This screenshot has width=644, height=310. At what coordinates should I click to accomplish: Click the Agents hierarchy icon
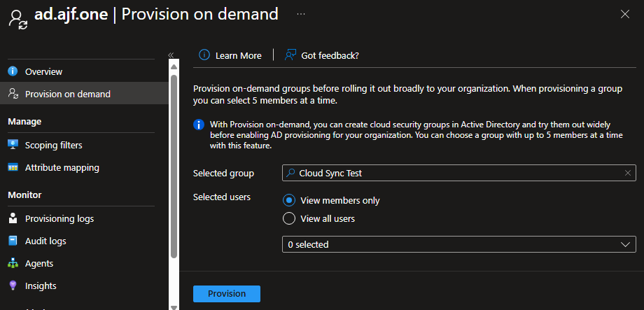[x=13, y=263]
